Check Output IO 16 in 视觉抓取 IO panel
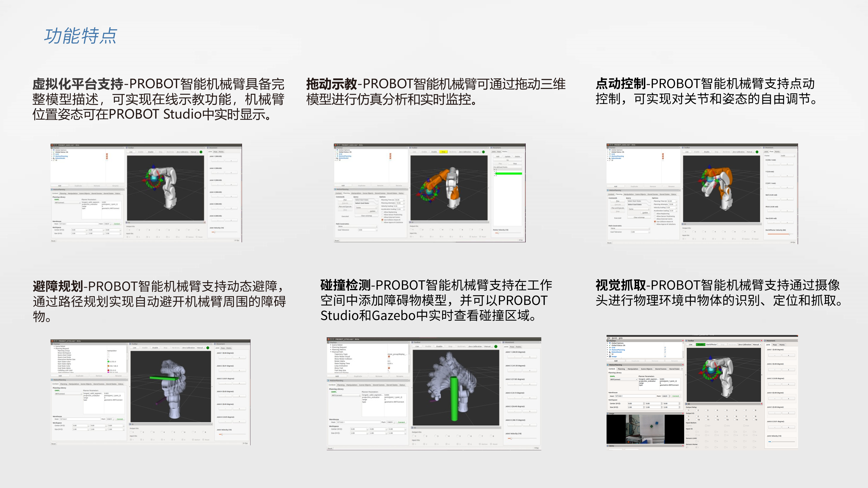868x488 pixels. tap(754, 420)
